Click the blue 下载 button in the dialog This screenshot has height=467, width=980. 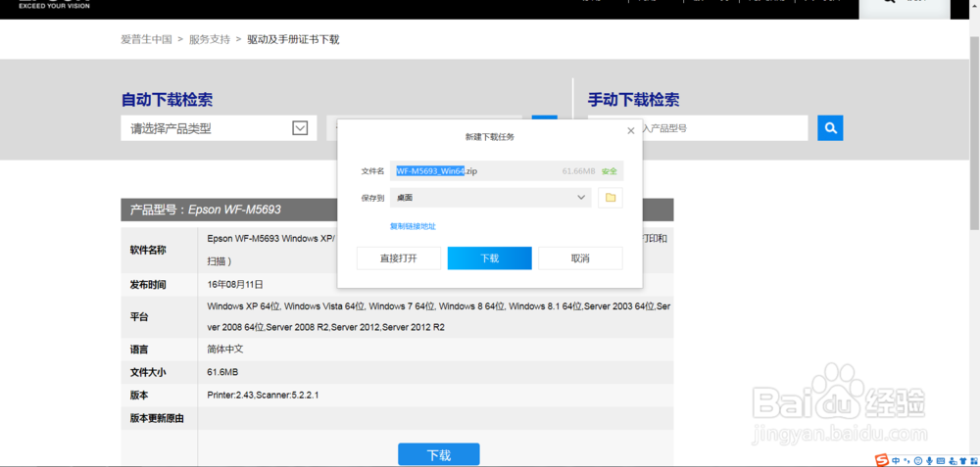pyautogui.click(x=489, y=258)
